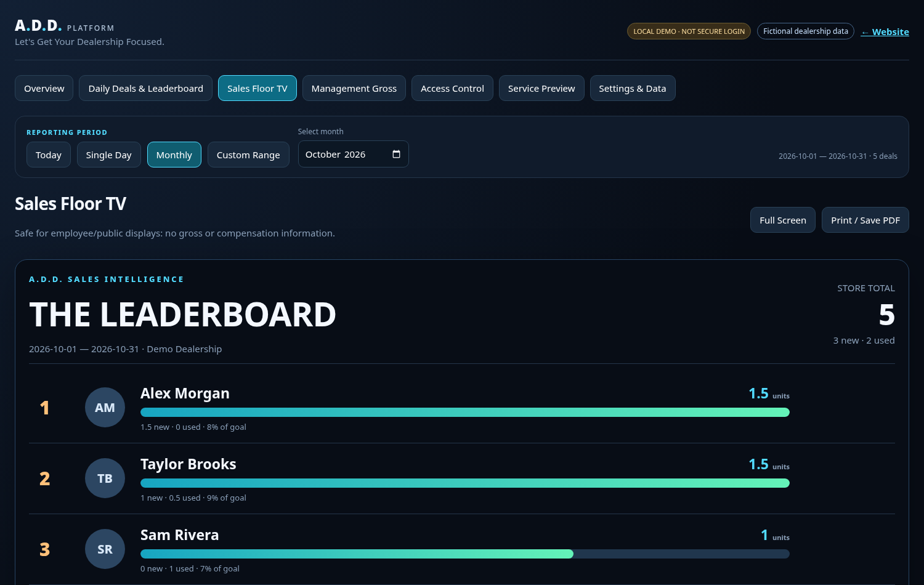Image resolution: width=924 pixels, height=585 pixels.
Task: Click rank number 1 beside Alex Morgan
Action: pos(44,408)
